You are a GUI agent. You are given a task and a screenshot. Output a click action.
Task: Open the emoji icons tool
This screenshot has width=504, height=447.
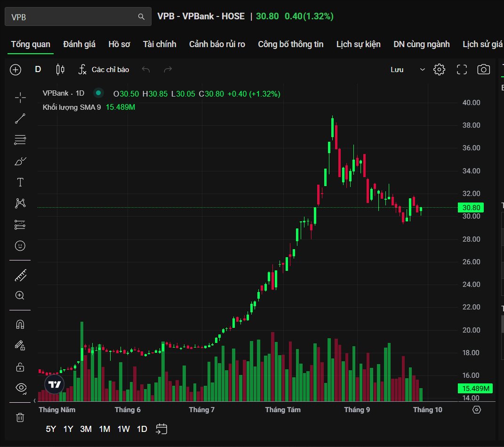(20, 246)
